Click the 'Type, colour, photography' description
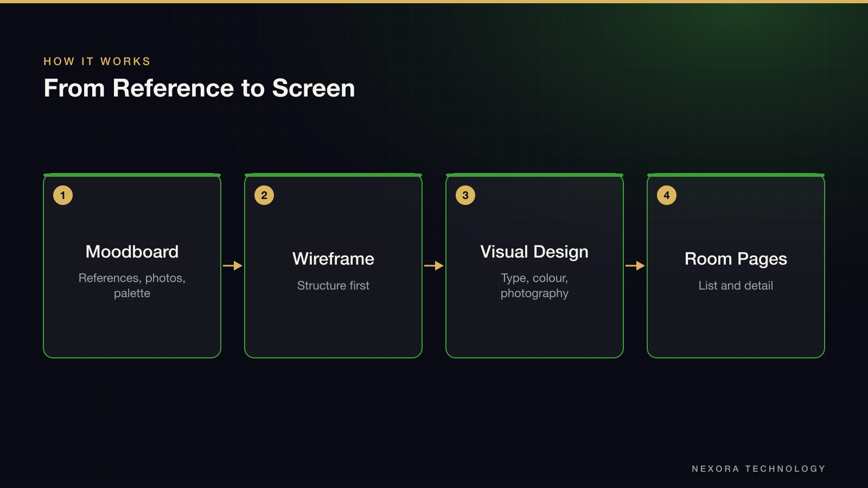The image size is (868, 488). click(x=534, y=286)
